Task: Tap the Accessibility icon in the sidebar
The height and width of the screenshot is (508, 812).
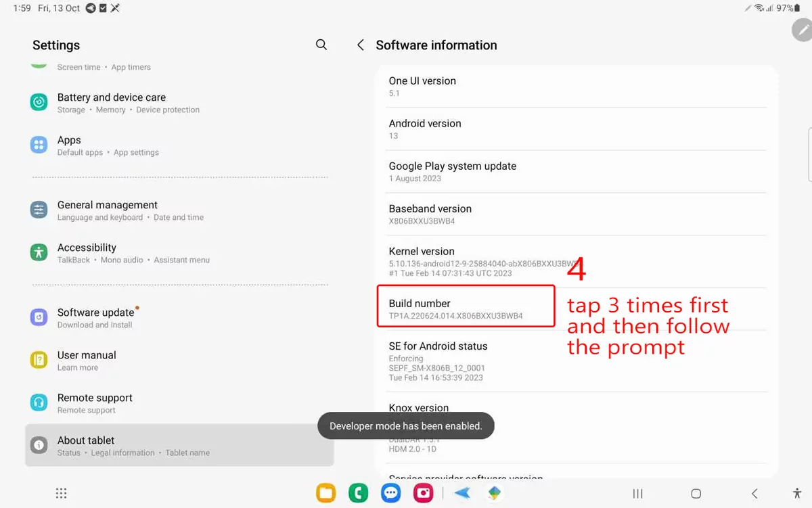Action: coord(39,252)
